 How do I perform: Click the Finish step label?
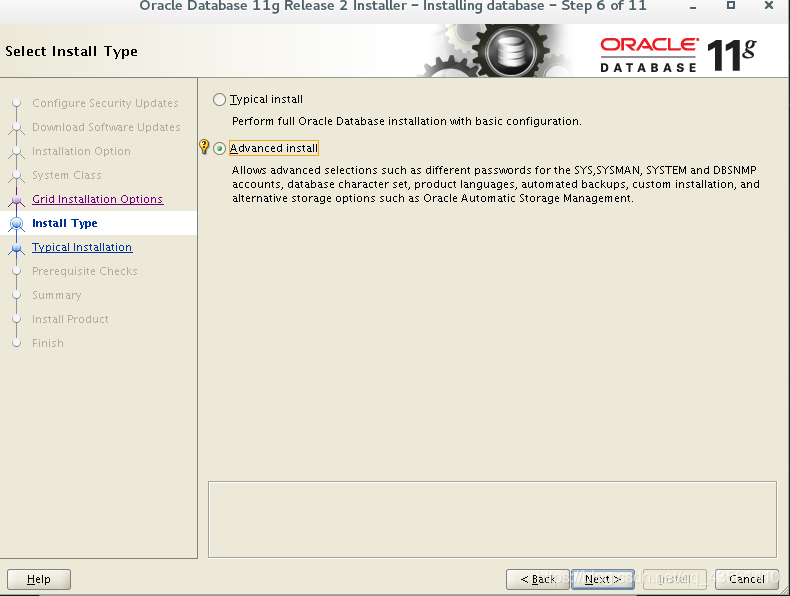[x=48, y=343]
